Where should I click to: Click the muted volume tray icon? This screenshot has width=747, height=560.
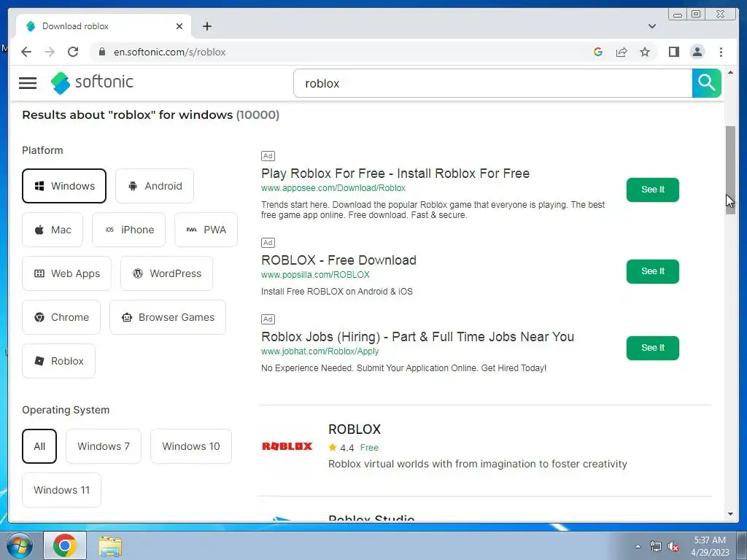[x=673, y=546]
